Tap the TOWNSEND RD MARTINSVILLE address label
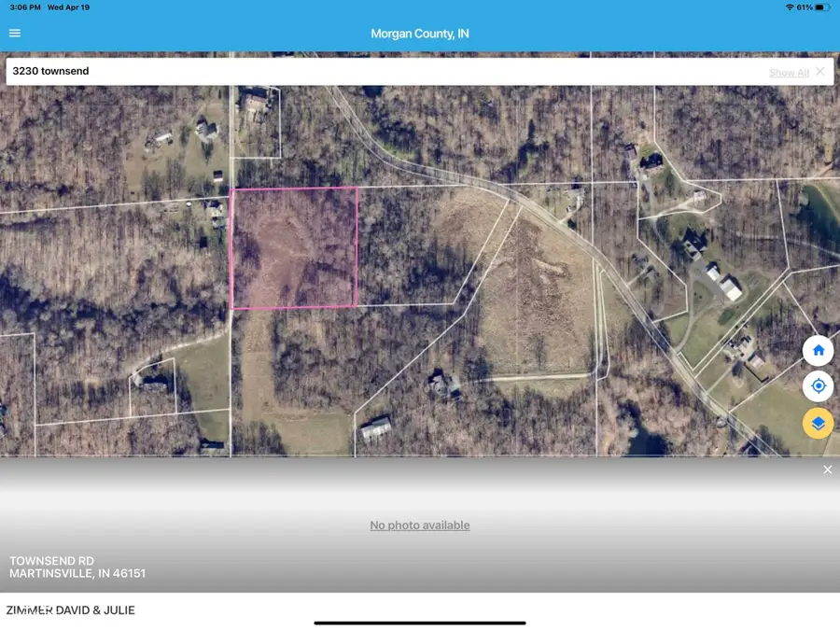 (x=75, y=567)
